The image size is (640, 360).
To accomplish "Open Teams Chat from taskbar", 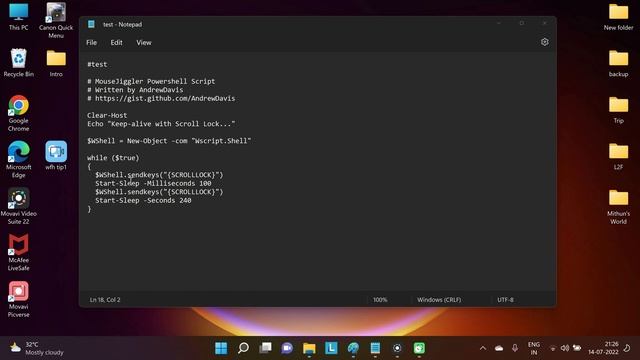I will coord(287,348).
